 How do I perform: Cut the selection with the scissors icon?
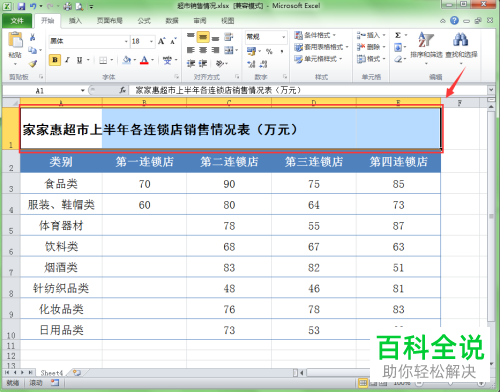(x=32, y=37)
